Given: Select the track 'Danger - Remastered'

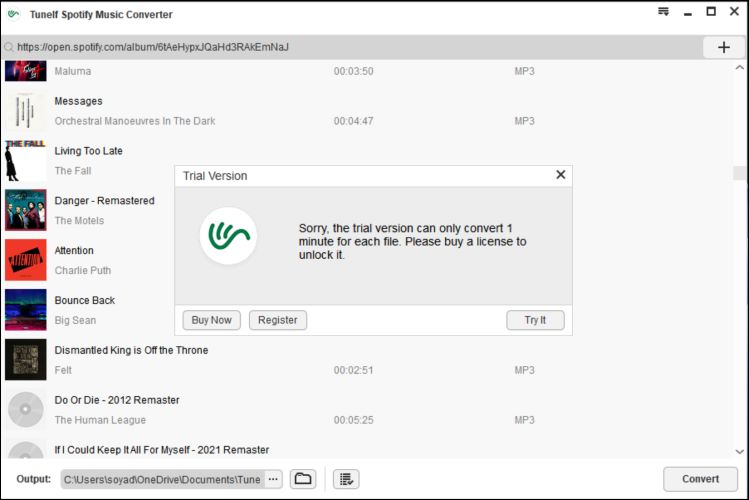Looking at the screenshot, I should click(x=105, y=201).
